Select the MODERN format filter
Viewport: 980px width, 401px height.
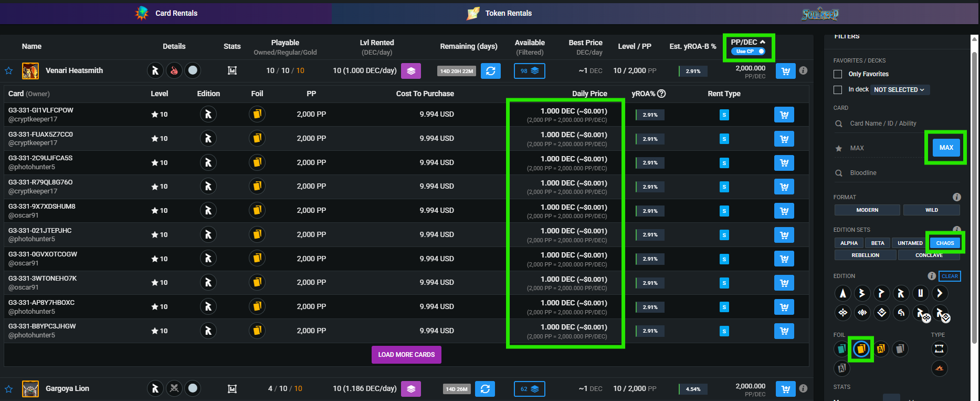point(867,210)
